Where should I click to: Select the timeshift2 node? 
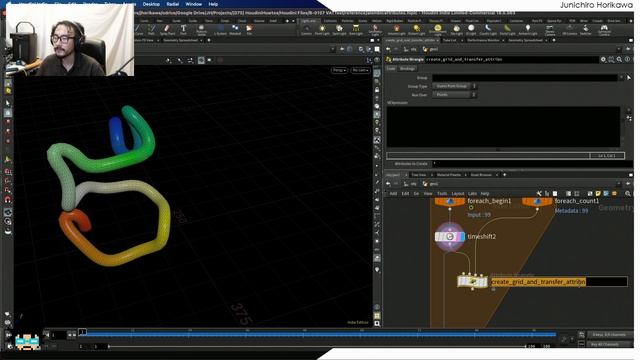pos(450,236)
